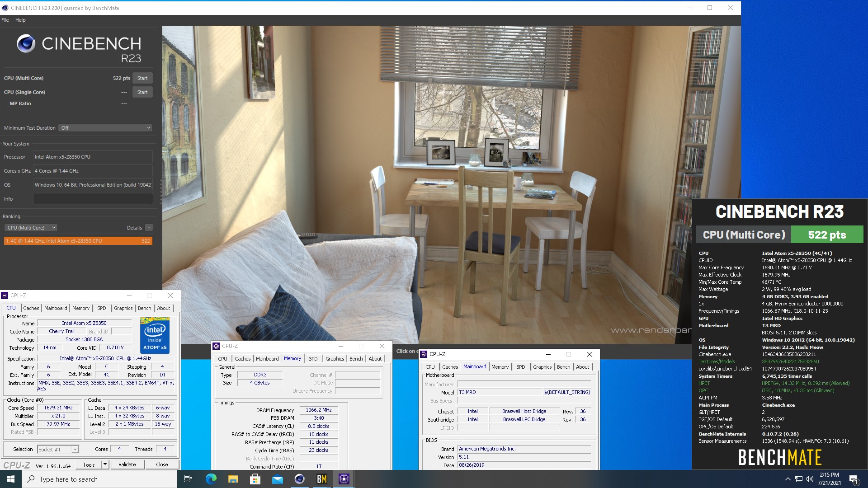This screenshot has width=868, height=488.
Task: Open the SPD tab in CPU-Z Memory window
Action: [313, 359]
